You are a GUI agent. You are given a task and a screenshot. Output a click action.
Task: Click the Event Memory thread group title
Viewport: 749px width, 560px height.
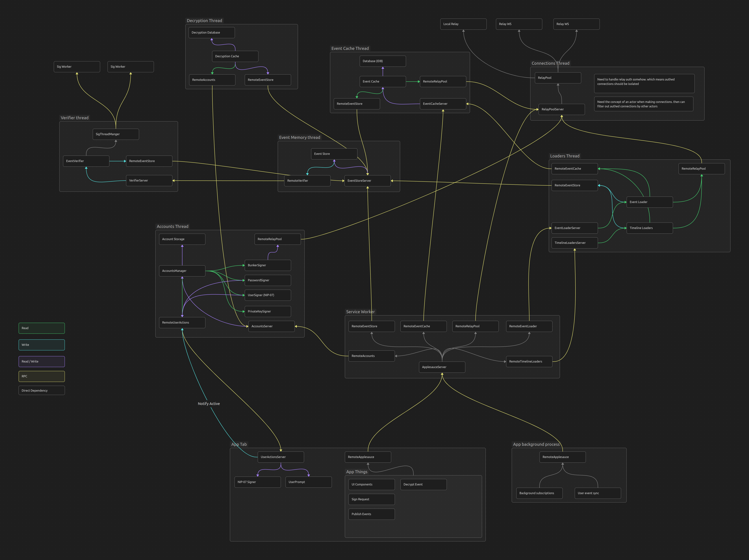299,137
